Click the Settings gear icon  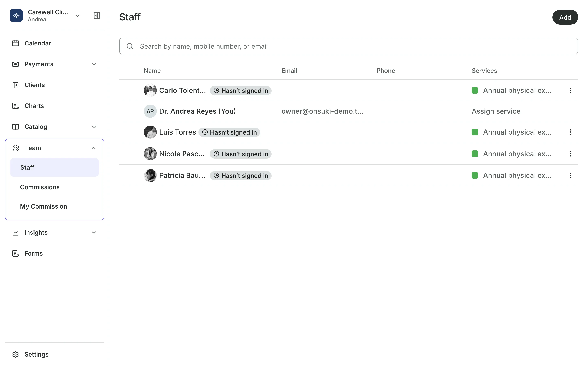[x=16, y=354]
